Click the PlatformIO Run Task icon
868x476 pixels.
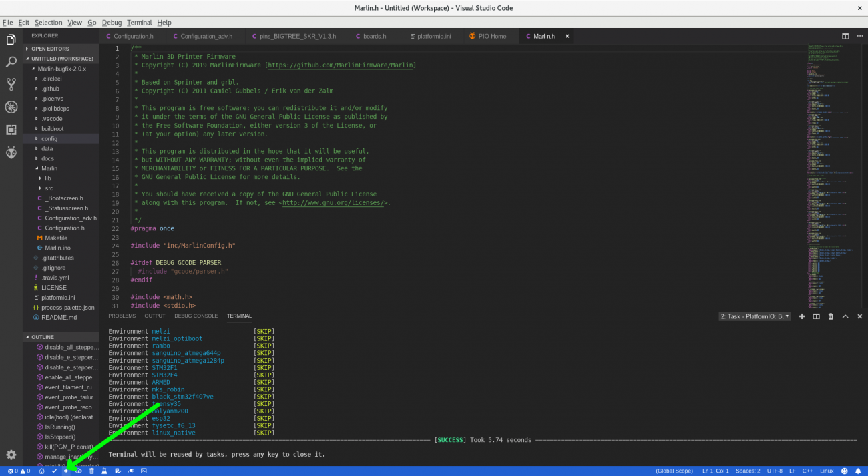pyautogui.click(x=117, y=471)
